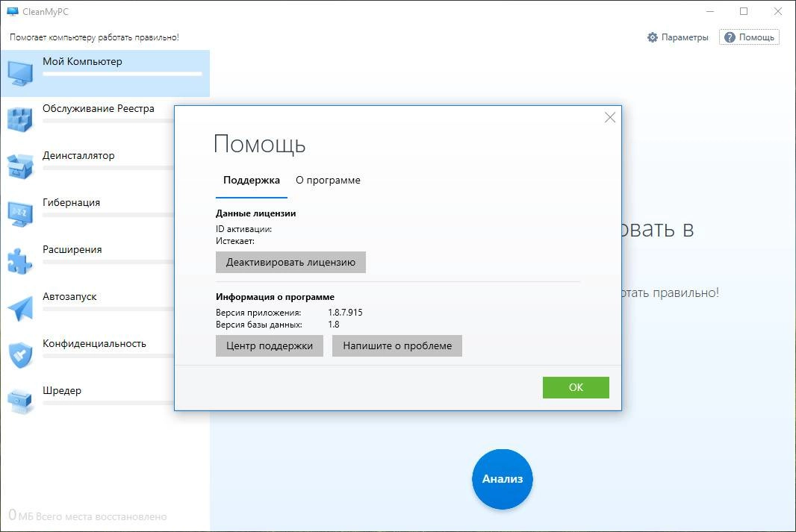Viewport: 796px width, 532px height.
Task: Open the О программе tab
Action: (328, 180)
